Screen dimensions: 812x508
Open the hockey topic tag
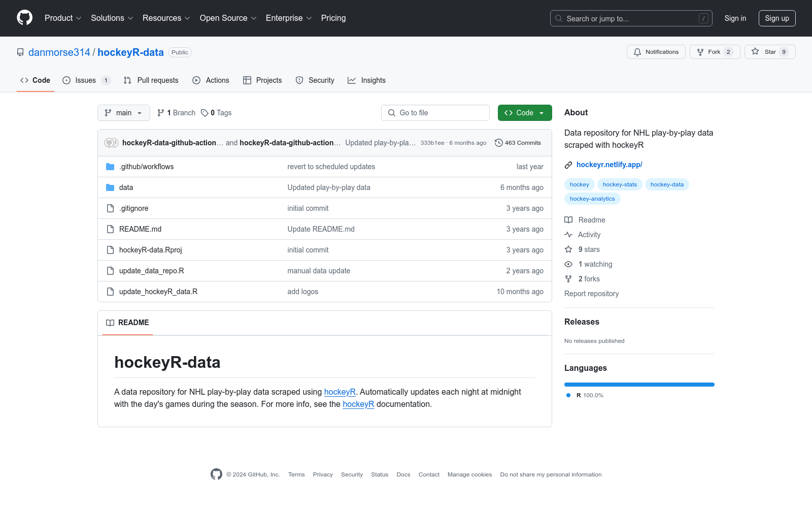[x=580, y=184]
